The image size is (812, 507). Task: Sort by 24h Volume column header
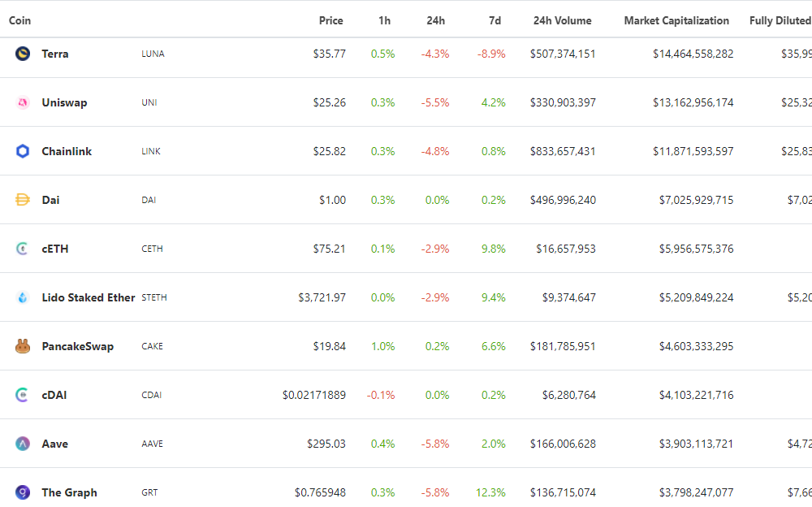point(563,21)
